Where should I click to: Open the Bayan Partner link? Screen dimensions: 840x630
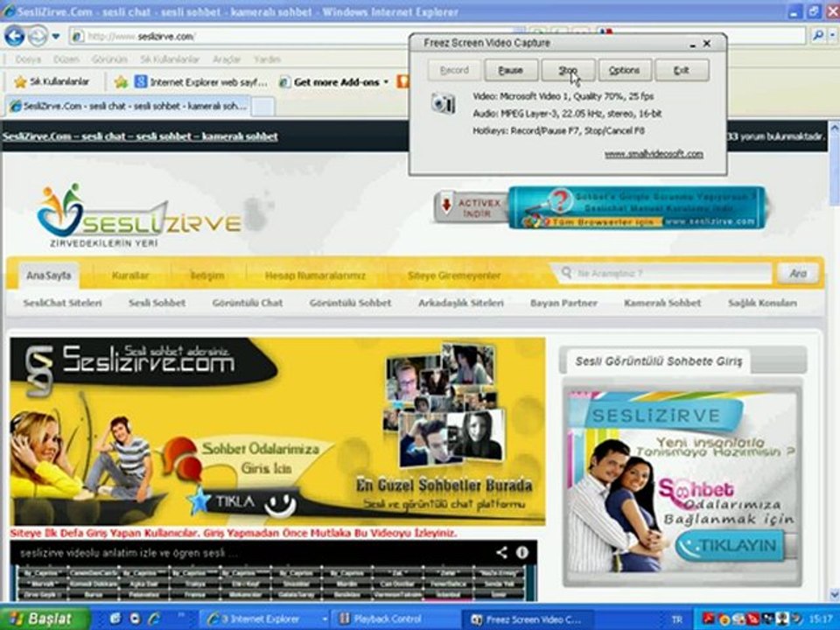coord(563,303)
